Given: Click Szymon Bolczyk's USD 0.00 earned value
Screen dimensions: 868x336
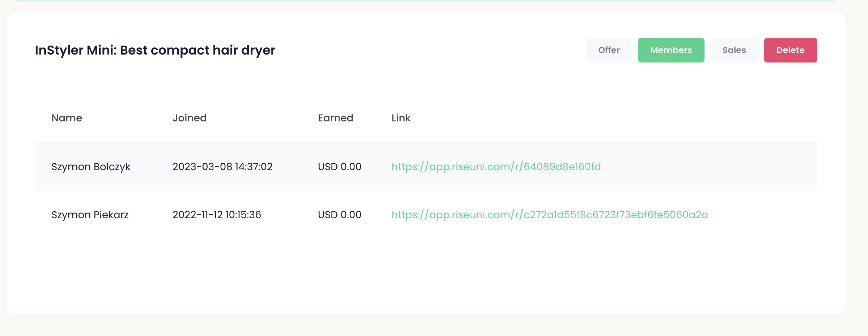Looking at the screenshot, I should tap(340, 167).
